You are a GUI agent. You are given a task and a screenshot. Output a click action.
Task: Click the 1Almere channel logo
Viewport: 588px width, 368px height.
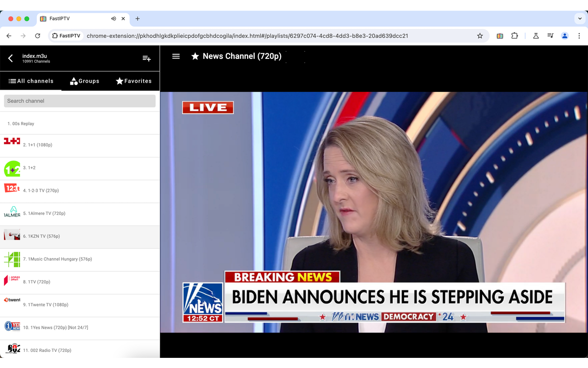coord(12,212)
